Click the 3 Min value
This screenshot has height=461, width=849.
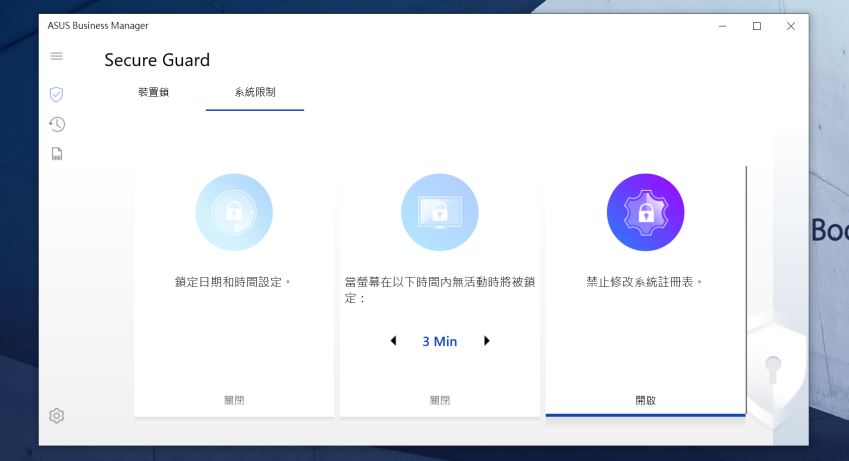pos(440,341)
